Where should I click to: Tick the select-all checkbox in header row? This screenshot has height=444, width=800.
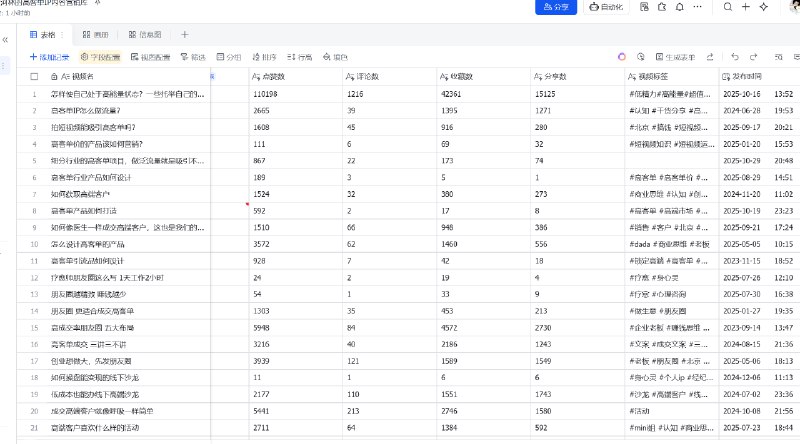click(x=34, y=76)
